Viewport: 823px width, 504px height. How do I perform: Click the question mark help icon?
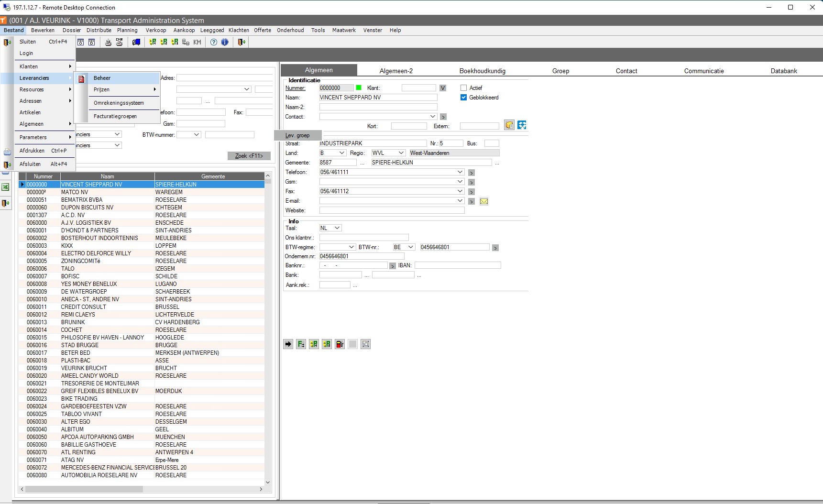click(214, 42)
